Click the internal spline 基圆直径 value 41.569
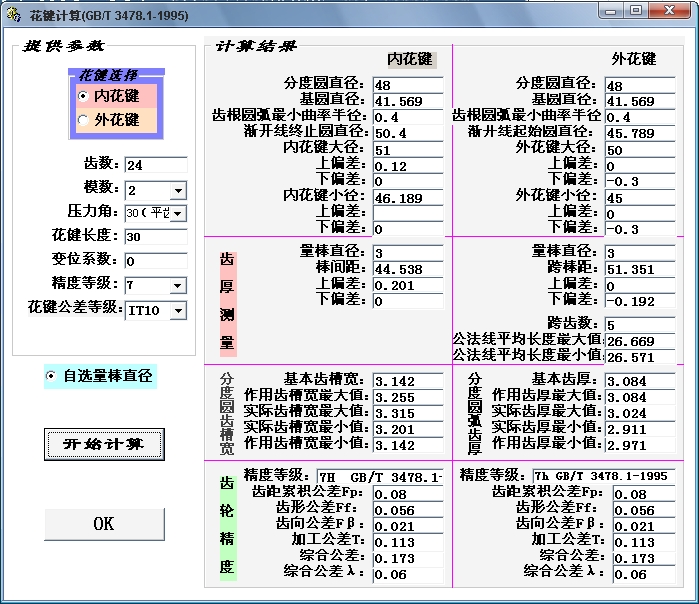 [408, 101]
